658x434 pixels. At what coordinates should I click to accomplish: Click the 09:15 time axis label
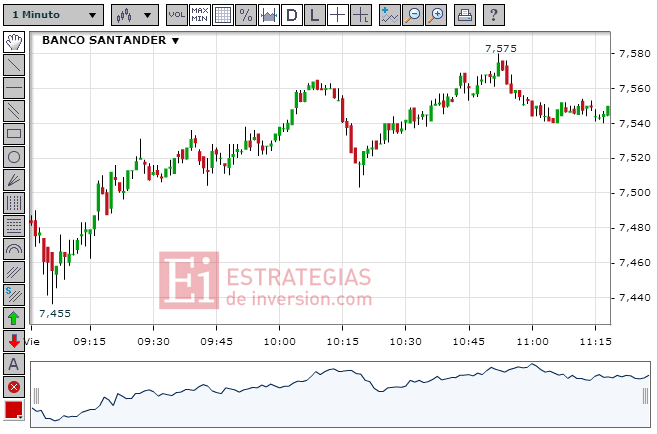coord(90,342)
